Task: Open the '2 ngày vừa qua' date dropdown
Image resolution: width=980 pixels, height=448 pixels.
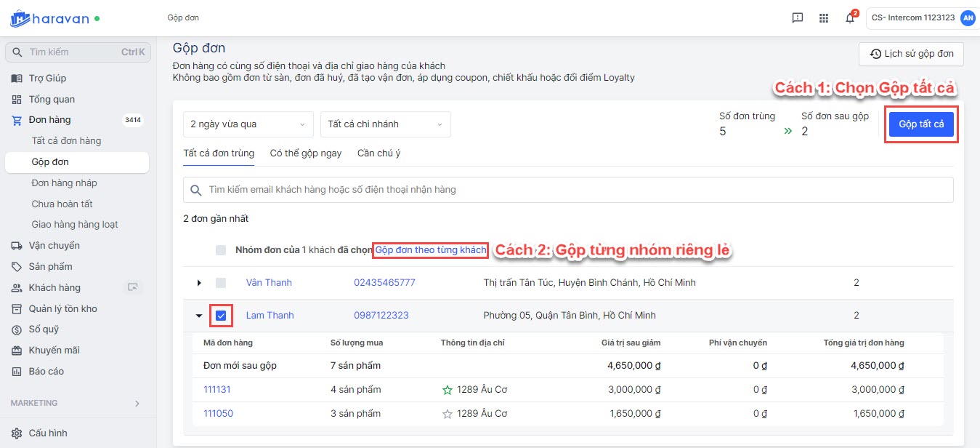Action: click(248, 124)
